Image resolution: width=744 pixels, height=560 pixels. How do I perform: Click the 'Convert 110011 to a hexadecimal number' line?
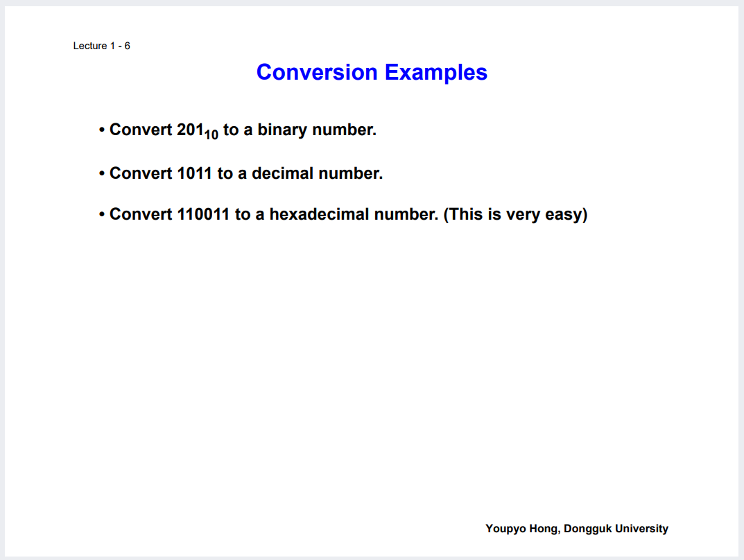pyautogui.click(x=343, y=214)
